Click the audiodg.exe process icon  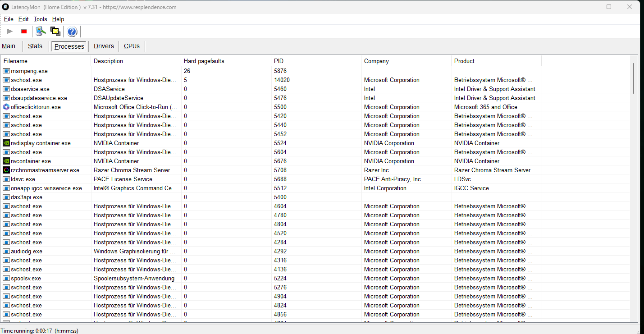(6, 251)
